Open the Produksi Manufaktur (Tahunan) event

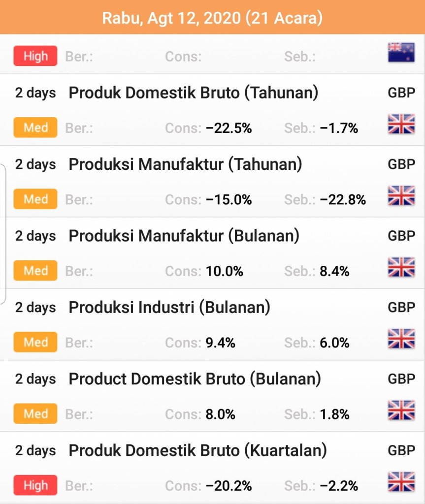(x=185, y=164)
